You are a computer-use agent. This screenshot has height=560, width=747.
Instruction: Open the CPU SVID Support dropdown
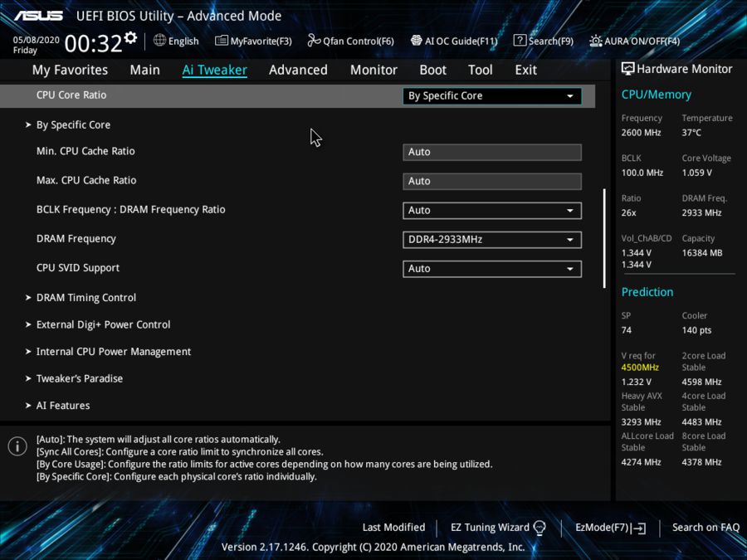492,269
